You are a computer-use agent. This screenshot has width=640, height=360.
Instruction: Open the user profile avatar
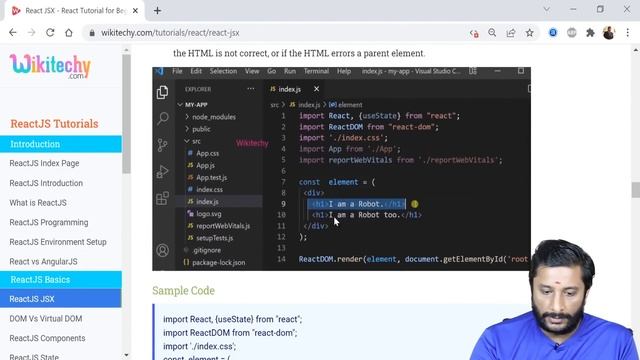pos(609,33)
